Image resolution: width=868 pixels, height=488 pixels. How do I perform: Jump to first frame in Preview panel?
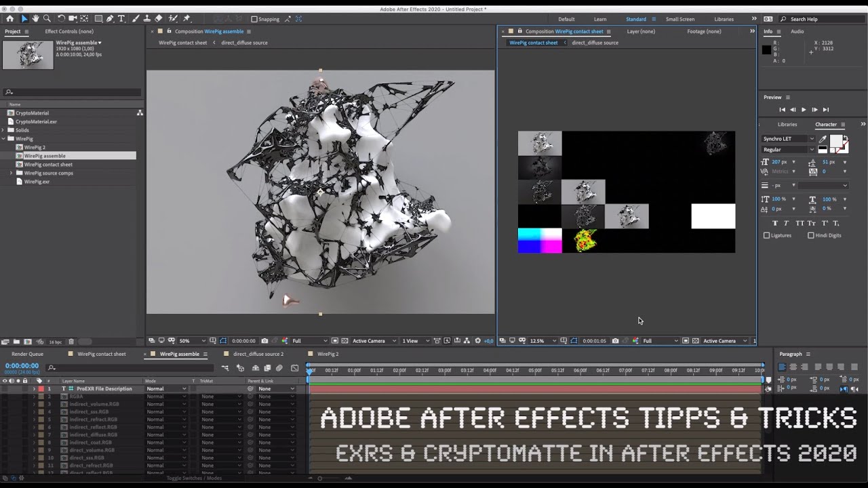point(782,110)
